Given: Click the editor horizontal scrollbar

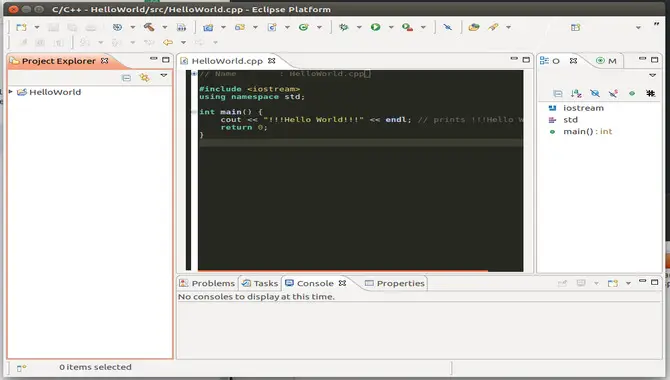Looking at the screenshot, I should [343, 271].
